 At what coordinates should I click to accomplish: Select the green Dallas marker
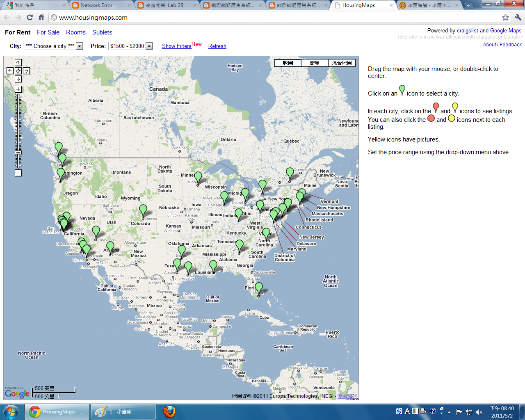tap(182, 251)
